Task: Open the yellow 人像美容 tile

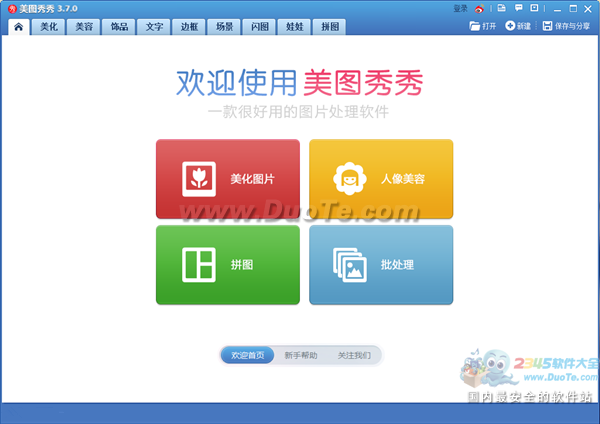Action: [x=381, y=179]
